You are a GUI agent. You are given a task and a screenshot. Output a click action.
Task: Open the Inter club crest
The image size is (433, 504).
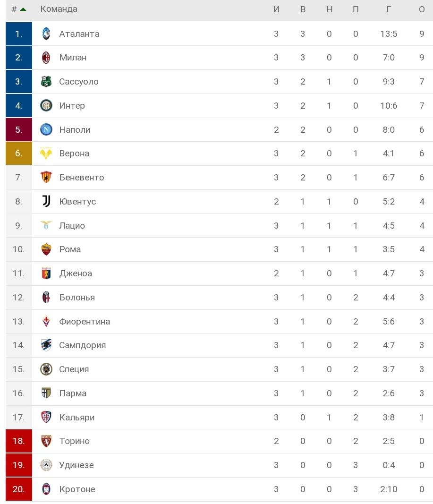click(x=45, y=105)
